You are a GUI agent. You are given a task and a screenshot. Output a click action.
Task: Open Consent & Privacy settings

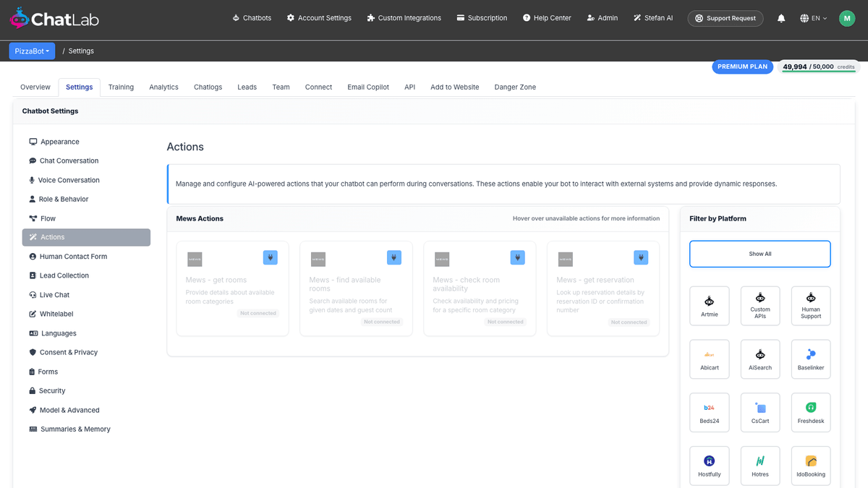86,352
